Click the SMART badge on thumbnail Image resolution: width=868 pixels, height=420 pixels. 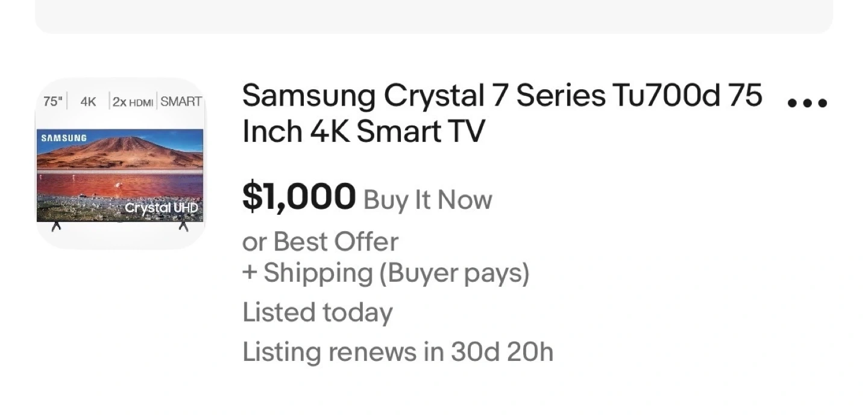coord(181,101)
